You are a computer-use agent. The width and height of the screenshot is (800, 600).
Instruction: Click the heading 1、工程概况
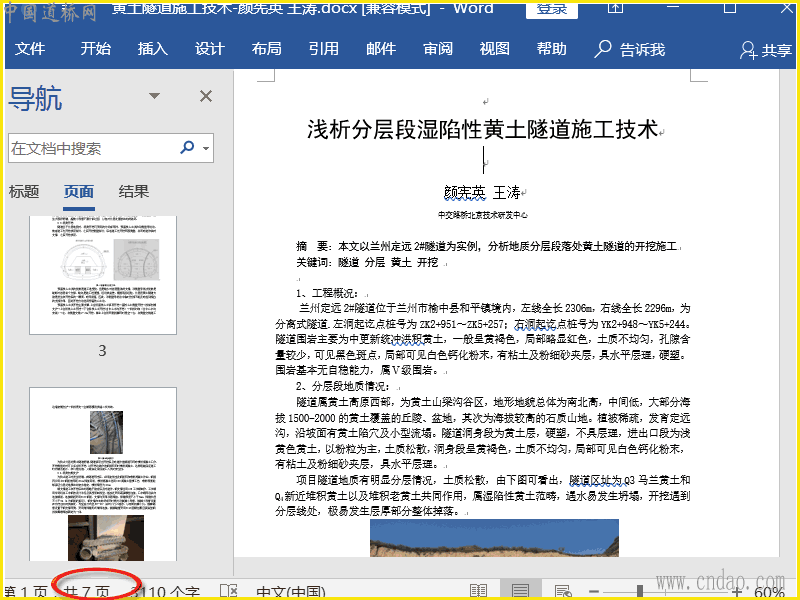pos(327,293)
